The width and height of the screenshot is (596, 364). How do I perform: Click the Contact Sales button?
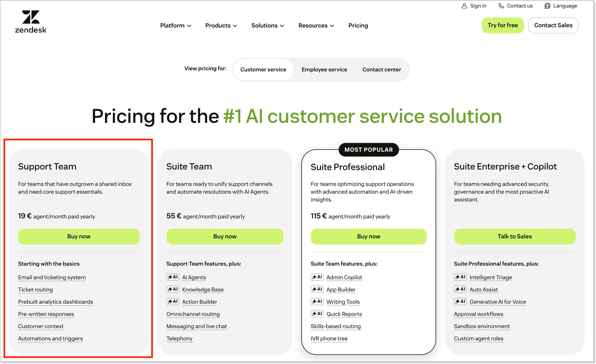pyautogui.click(x=553, y=25)
